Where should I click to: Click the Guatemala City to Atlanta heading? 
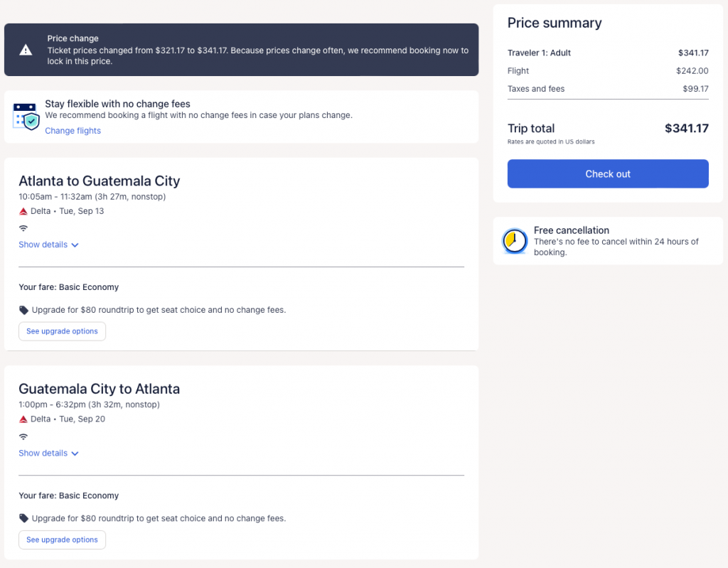[x=100, y=389]
